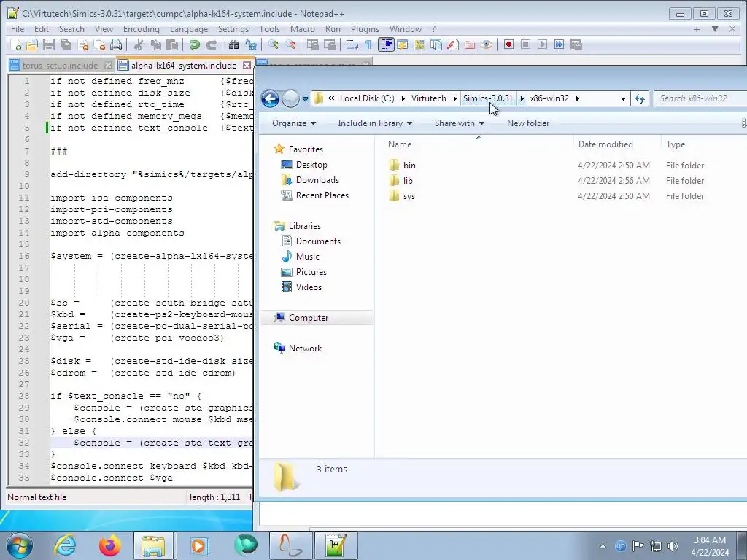Select the bin folder
The image size is (747, 560).
(409, 166)
